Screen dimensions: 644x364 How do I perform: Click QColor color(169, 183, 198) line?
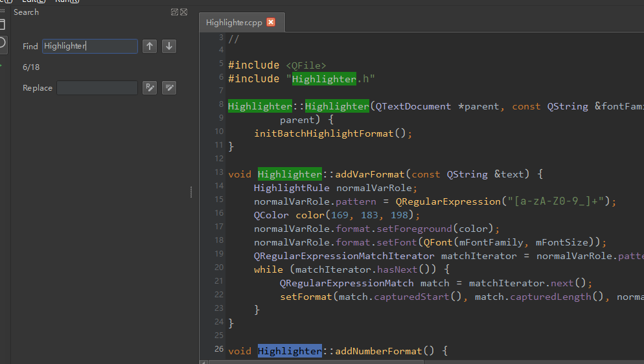(x=337, y=215)
